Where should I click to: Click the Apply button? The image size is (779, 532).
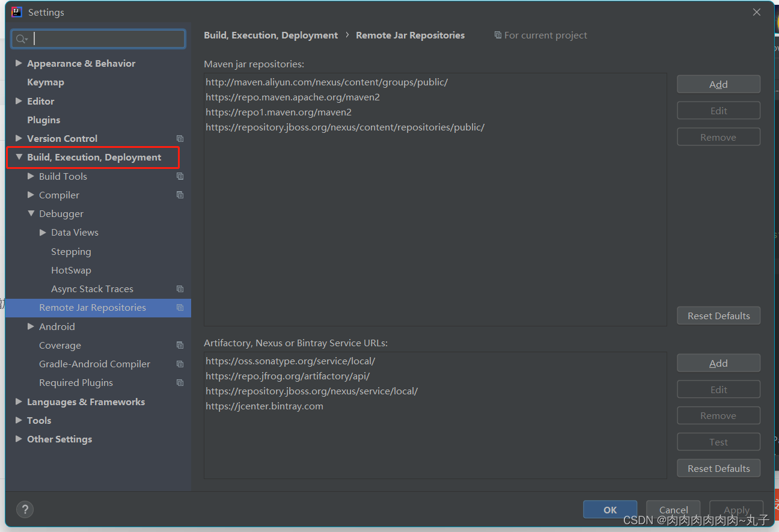[x=736, y=510]
